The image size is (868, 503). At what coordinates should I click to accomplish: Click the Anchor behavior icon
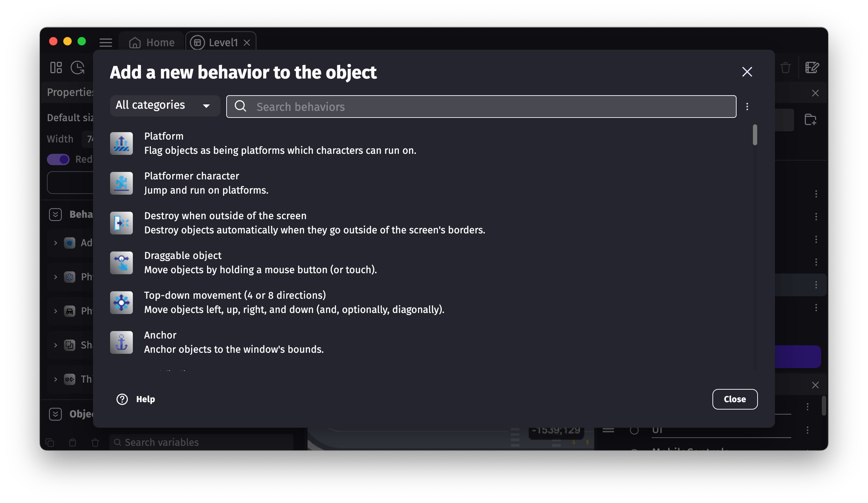[x=121, y=342]
